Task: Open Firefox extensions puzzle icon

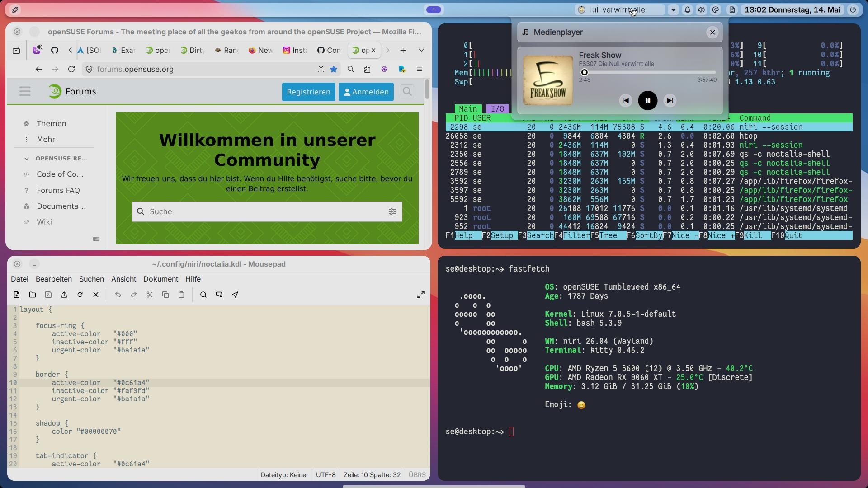Action: point(367,69)
